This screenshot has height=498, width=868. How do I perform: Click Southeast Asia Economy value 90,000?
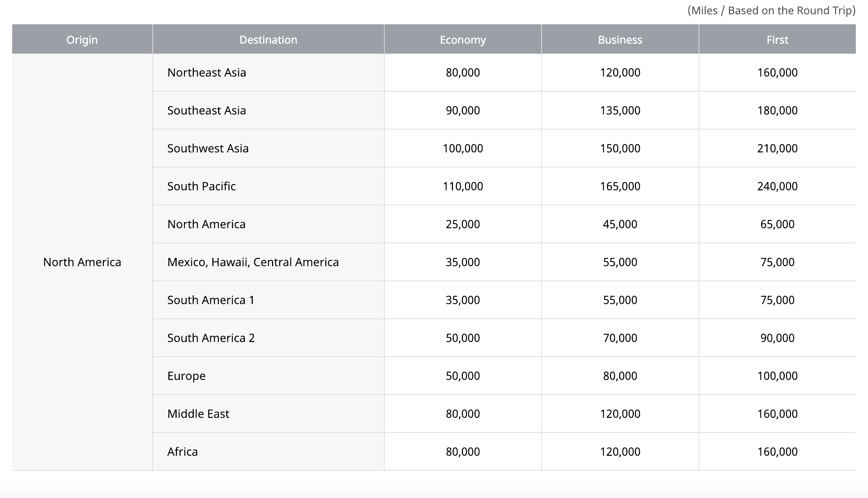click(463, 110)
